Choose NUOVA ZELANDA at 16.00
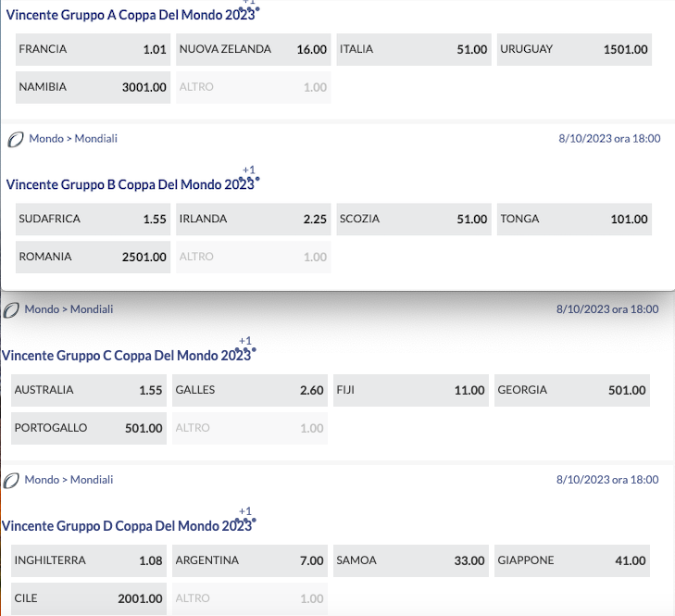675x616 pixels. tap(253, 49)
